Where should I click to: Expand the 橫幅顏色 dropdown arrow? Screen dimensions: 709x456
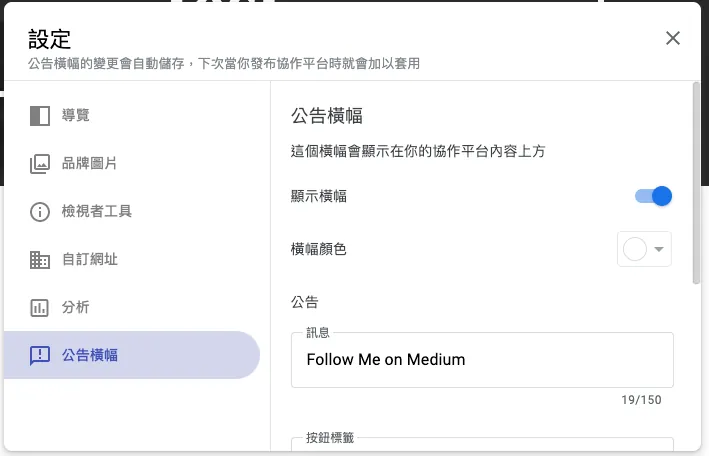(x=660, y=249)
